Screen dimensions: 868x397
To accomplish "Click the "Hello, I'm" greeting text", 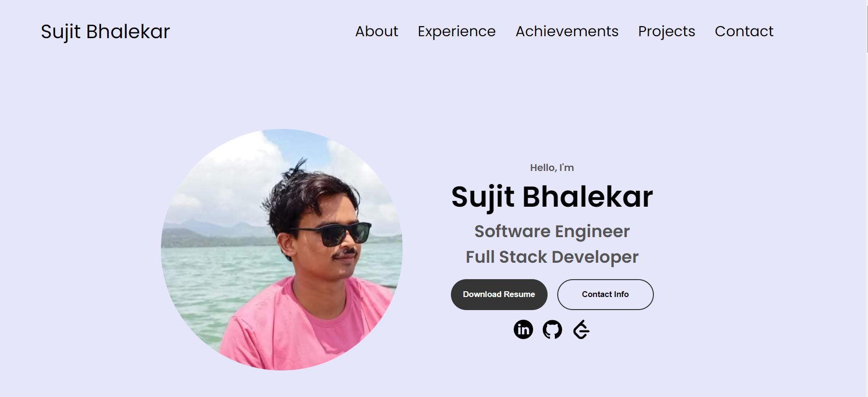I will coord(552,168).
